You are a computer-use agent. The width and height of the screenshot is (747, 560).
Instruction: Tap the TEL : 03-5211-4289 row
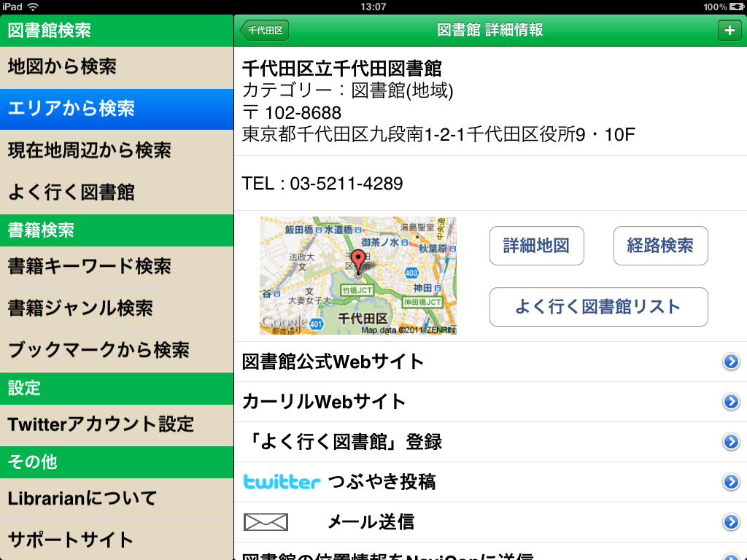tap(491, 183)
